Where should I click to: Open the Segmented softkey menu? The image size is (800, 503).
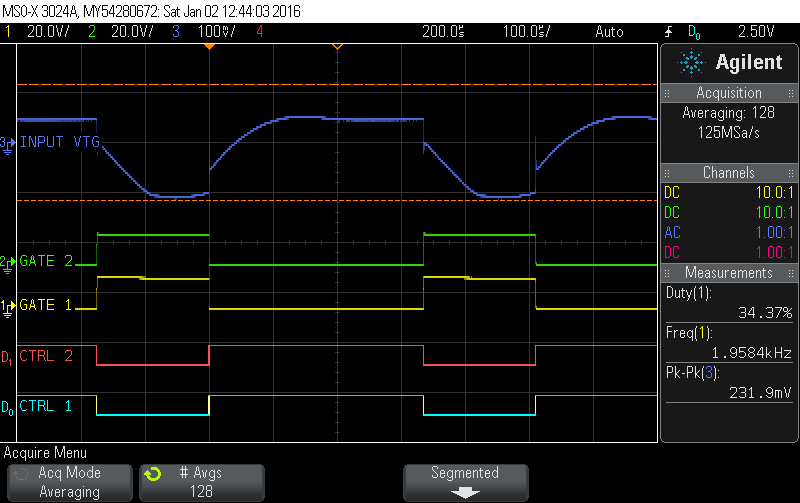click(466, 482)
